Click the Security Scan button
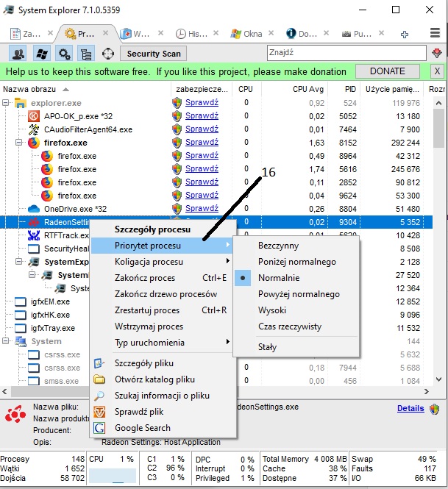 (x=154, y=54)
